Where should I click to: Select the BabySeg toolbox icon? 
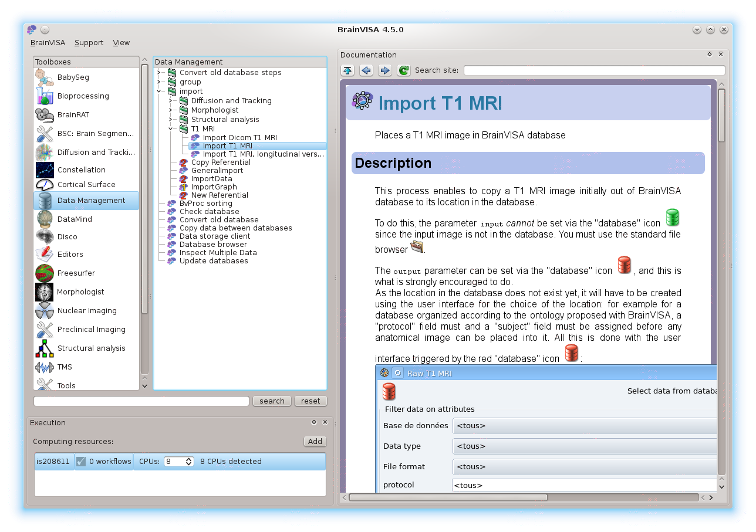coord(45,77)
